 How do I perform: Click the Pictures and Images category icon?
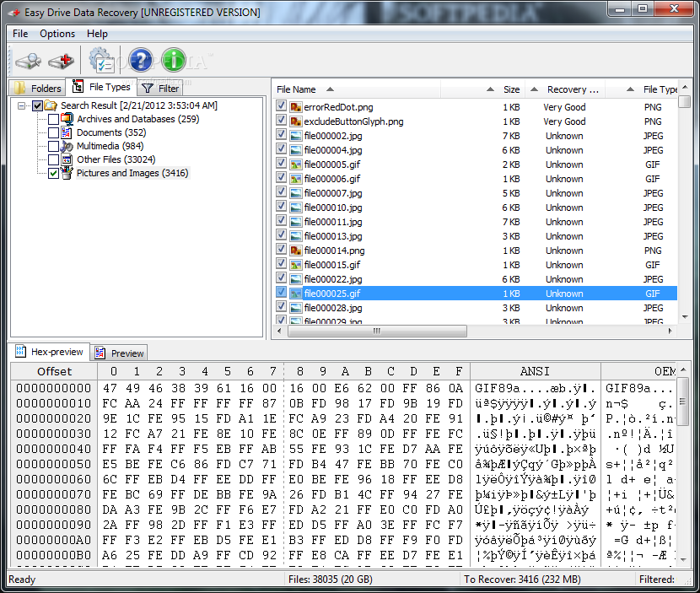[67, 173]
